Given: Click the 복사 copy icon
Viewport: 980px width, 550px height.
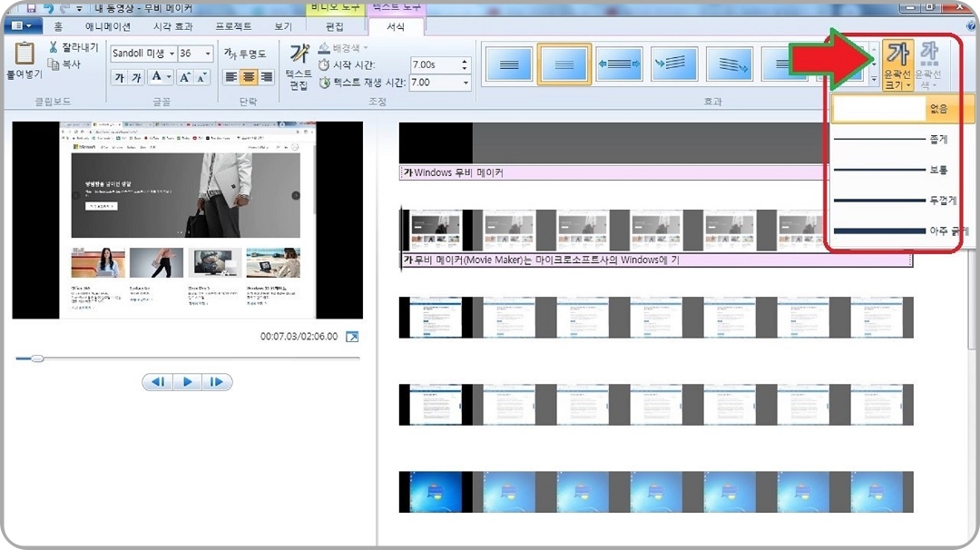Looking at the screenshot, I should click(54, 64).
